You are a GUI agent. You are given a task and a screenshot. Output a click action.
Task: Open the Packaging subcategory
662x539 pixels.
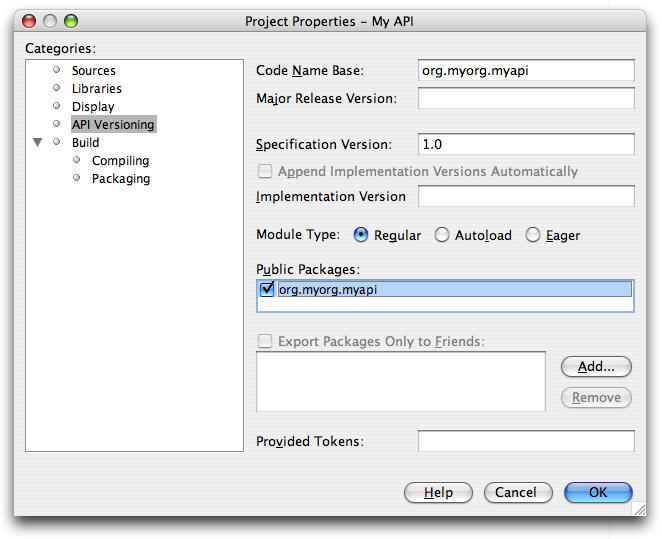point(120,179)
